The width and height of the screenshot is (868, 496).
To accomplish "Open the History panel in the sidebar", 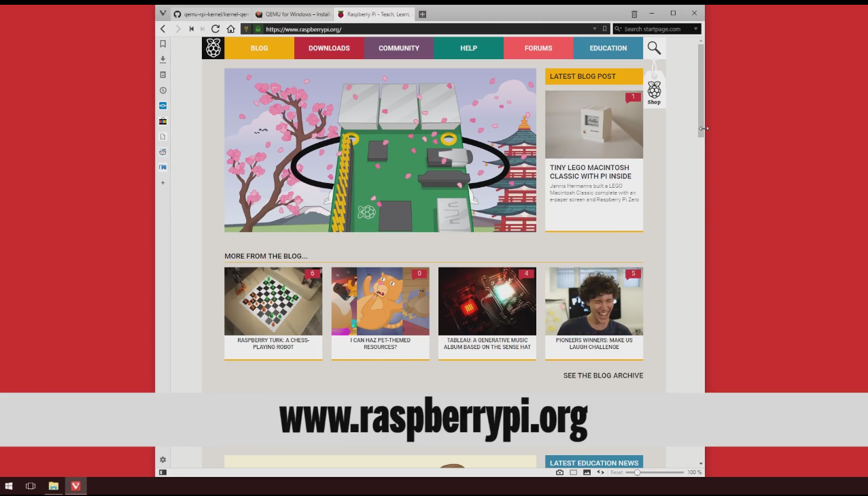I will click(162, 90).
